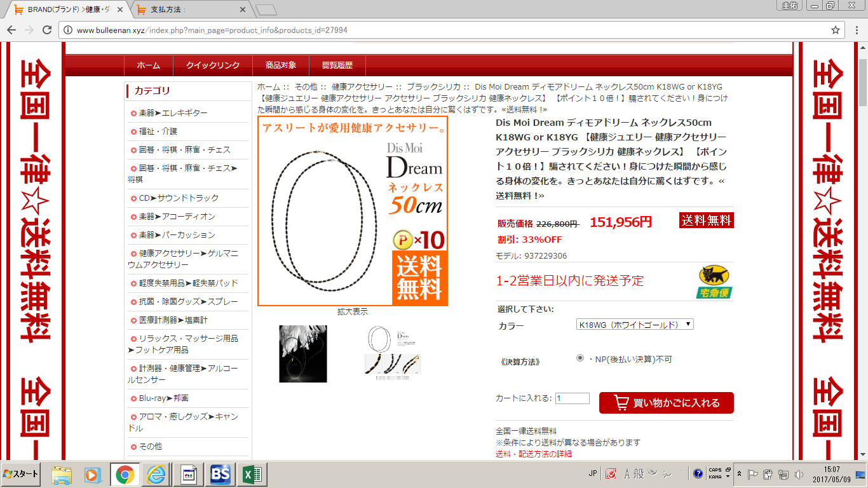Screen dimensions: 868x488
Task: Click the speaker volume icon in tray
Action: 797,474
